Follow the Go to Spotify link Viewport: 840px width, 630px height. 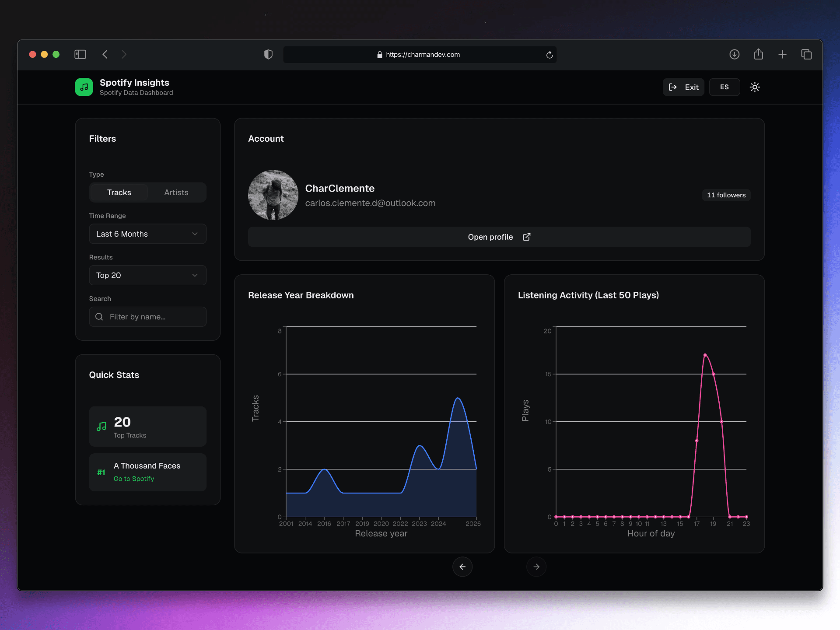pyautogui.click(x=133, y=479)
